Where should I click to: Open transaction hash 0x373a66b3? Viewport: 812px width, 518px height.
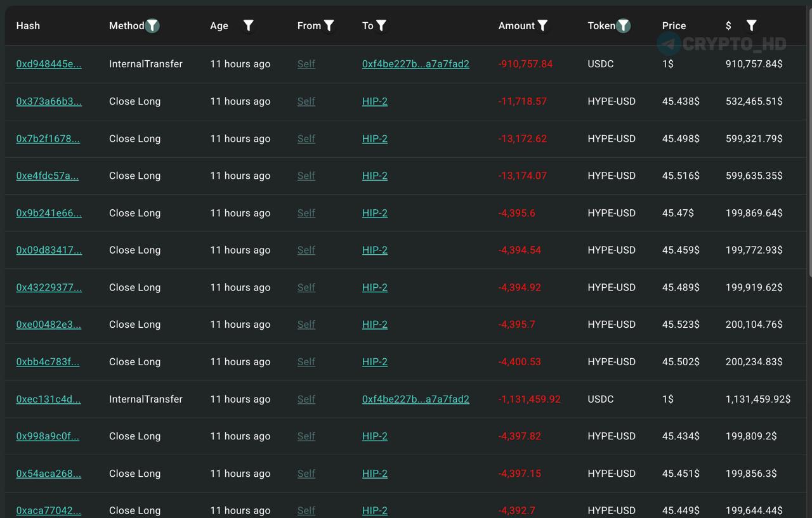click(x=49, y=101)
